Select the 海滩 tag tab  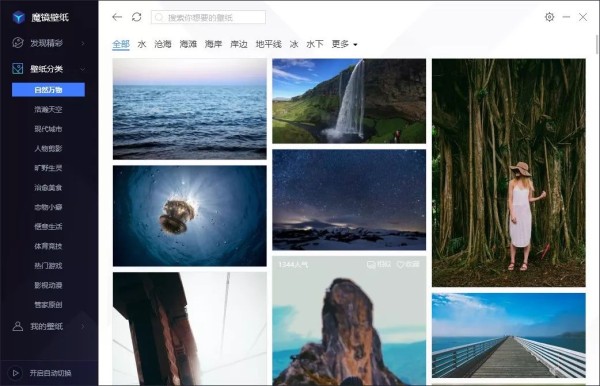click(188, 44)
